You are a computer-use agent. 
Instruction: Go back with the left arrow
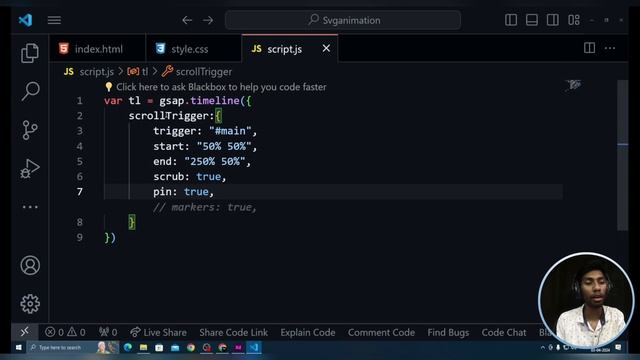pyautogui.click(x=187, y=20)
